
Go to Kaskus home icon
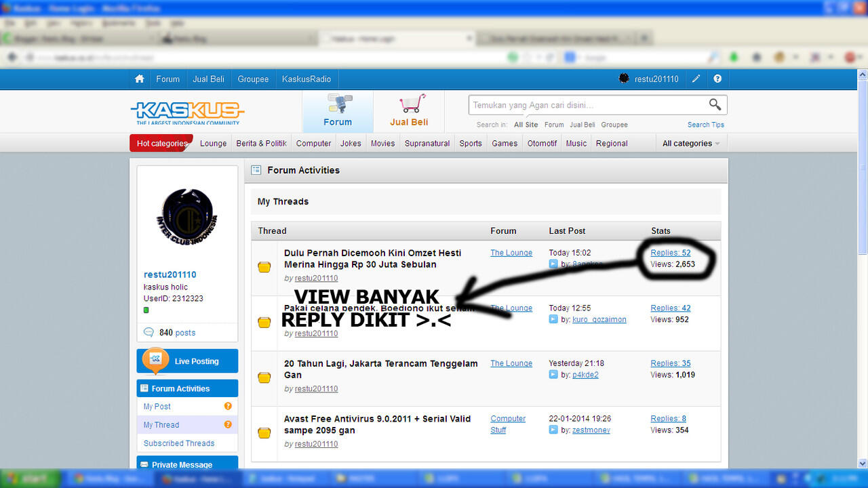click(140, 79)
